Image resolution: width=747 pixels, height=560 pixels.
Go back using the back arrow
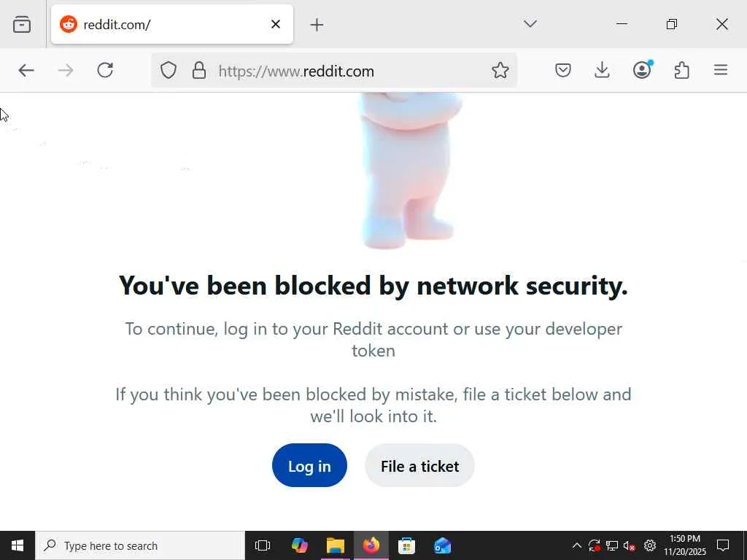[x=26, y=70]
